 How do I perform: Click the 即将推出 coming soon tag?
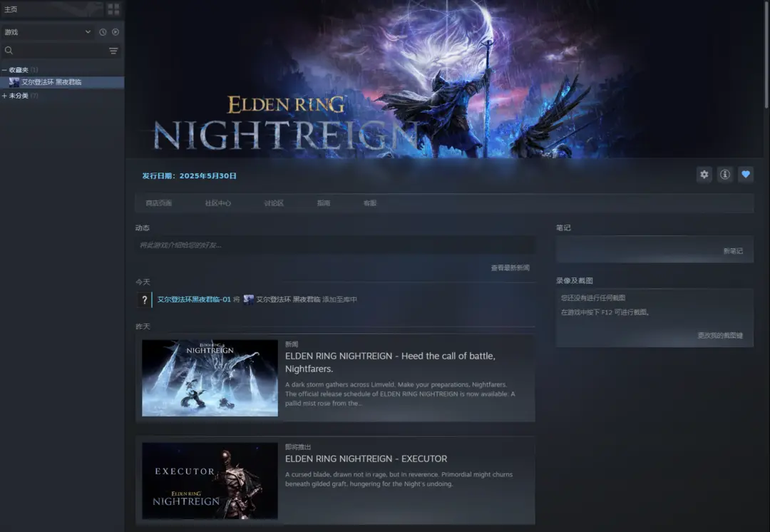coord(297,447)
